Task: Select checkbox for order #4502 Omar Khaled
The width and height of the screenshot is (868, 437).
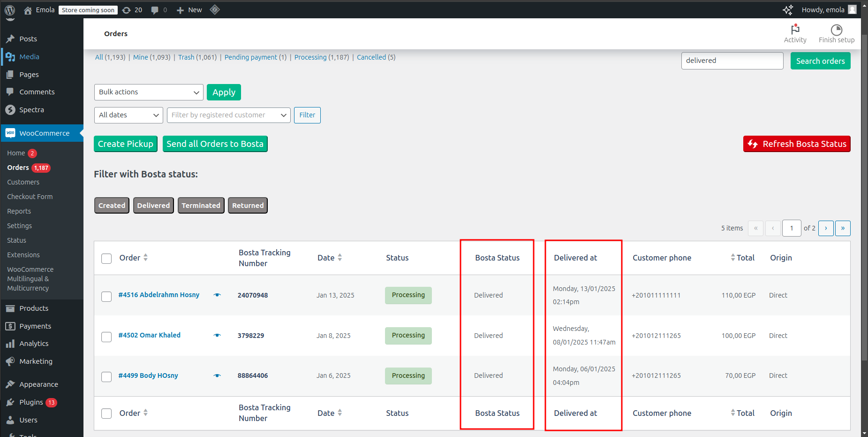Action: point(106,337)
